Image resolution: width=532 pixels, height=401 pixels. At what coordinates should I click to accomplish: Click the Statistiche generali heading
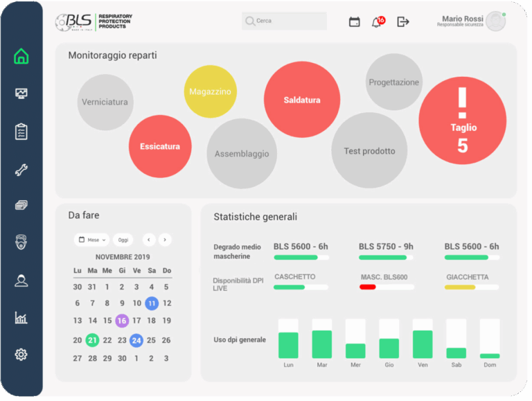(x=256, y=217)
